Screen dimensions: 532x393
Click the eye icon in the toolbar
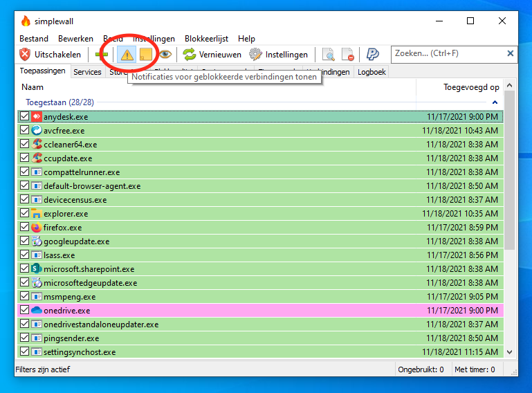pos(165,55)
